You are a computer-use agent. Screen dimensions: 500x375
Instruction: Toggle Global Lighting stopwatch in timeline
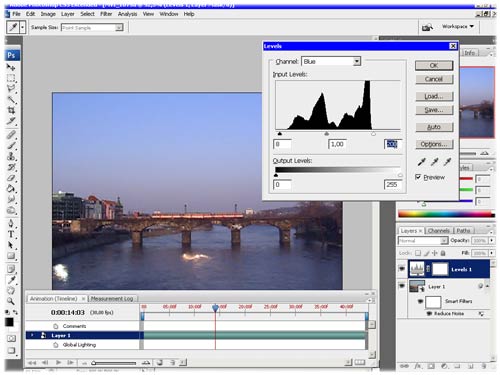pos(56,345)
